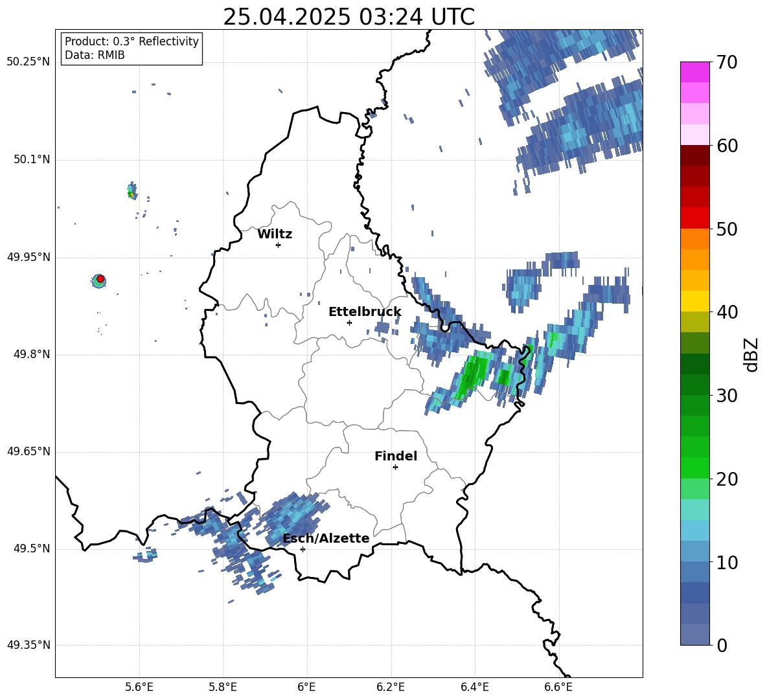
Task: Click the 49.8°N latitude label
Action: pyautogui.click(x=32, y=354)
